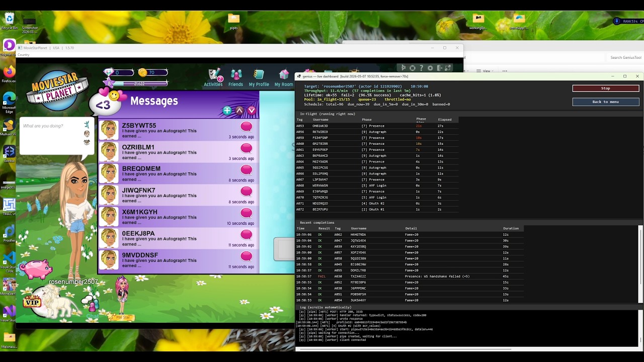Reply to Z5BYWT55 with the pink bubble
Viewport: 644px width, 362px height.
point(246,126)
